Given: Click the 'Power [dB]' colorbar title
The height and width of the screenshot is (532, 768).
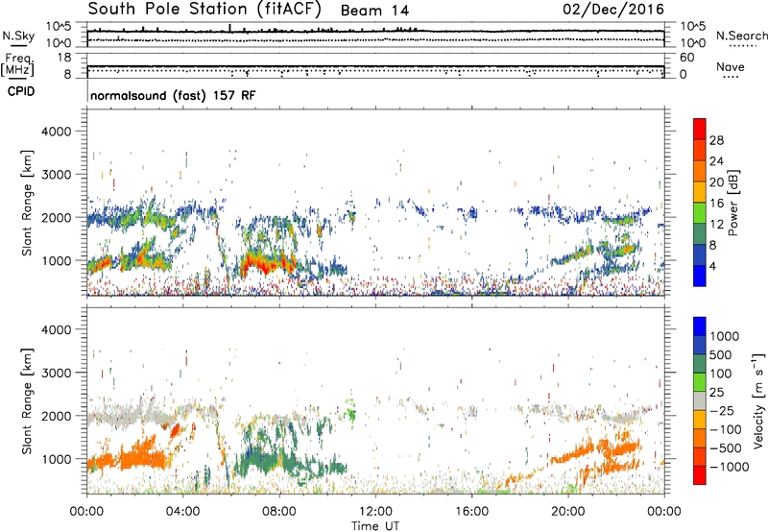Looking at the screenshot, I should coord(733,203).
